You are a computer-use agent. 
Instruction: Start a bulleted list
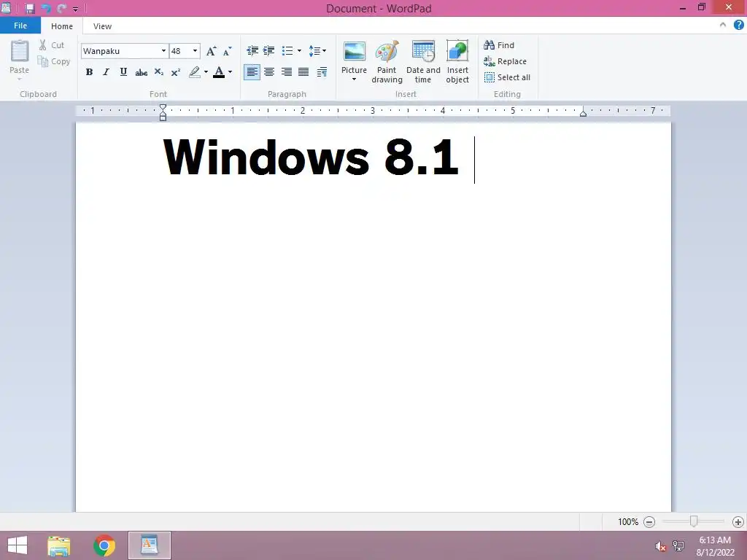pos(287,50)
